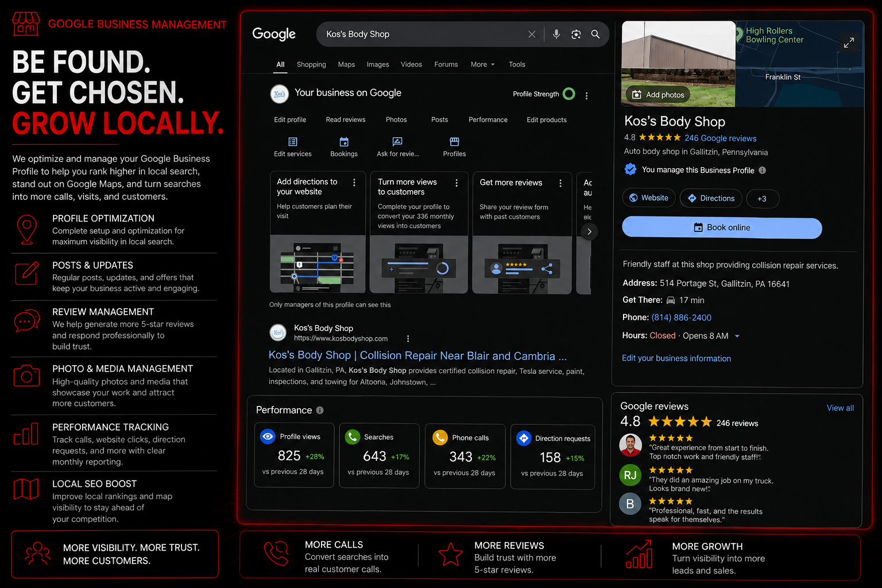Click the RJ reviewer avatar
This screenshot has width=882, height=588.
pos(630,475)
